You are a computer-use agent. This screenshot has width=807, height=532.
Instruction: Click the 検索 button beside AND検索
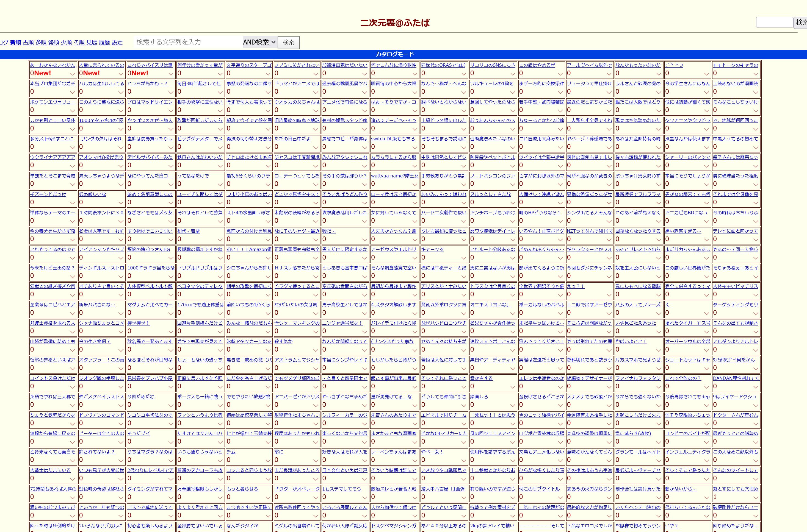pos(288,42)
